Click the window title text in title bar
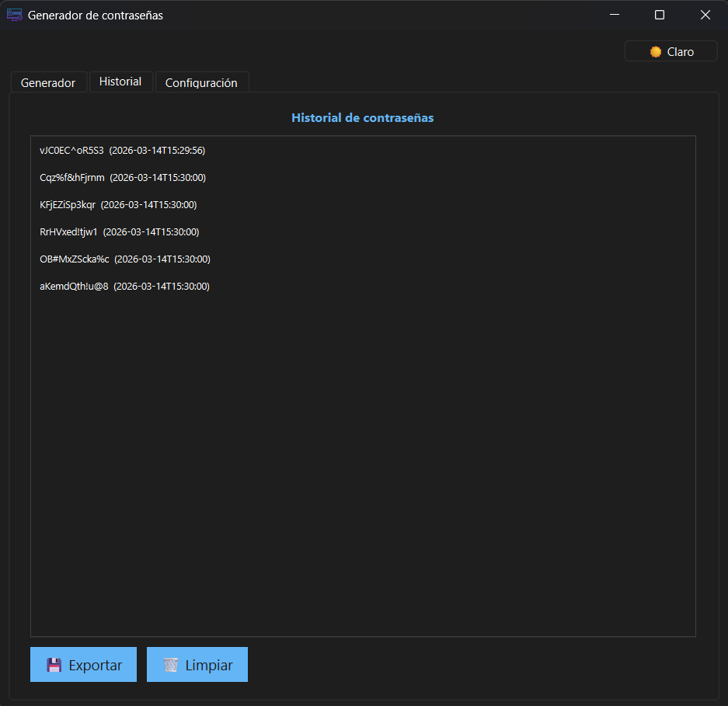The height and width of the screenshot is (706, 728). (96, 16)
